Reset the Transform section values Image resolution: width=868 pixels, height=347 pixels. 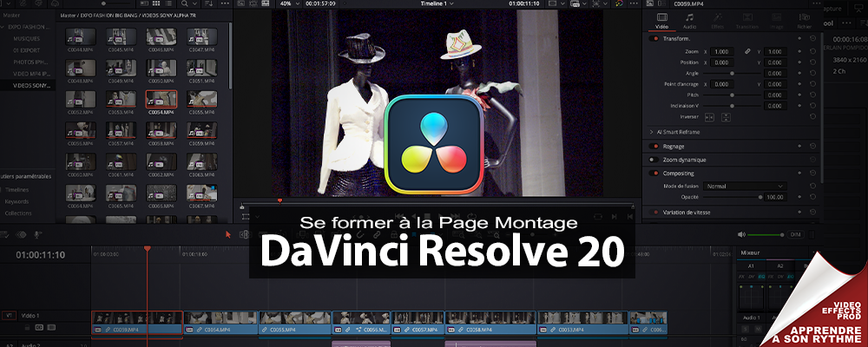pyautogui.click(x=812, y=39)
